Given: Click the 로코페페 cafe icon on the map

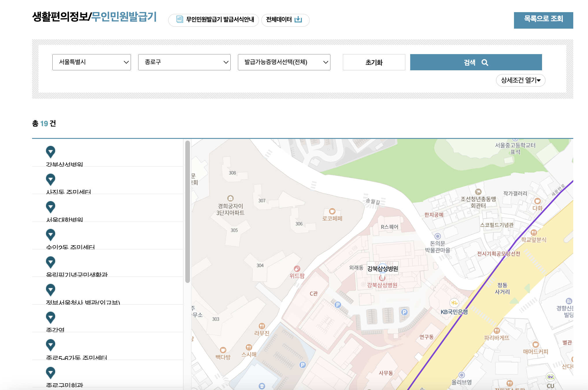Looking at the screenshot, I should 332,211.
